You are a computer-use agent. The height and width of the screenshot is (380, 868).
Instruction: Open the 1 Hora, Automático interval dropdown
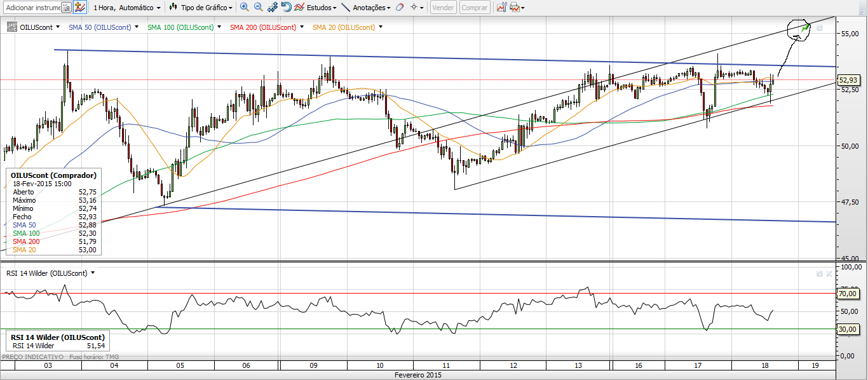click(127, 8)
